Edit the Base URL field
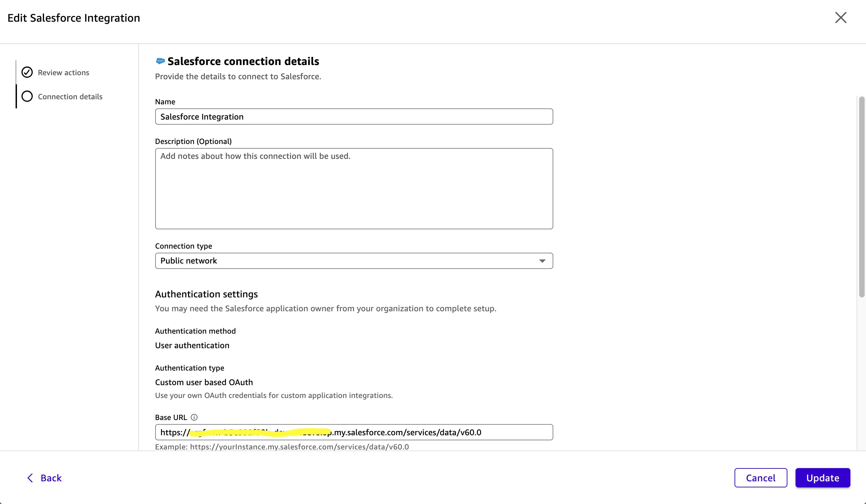866x504 pixels. pos(354,432)
